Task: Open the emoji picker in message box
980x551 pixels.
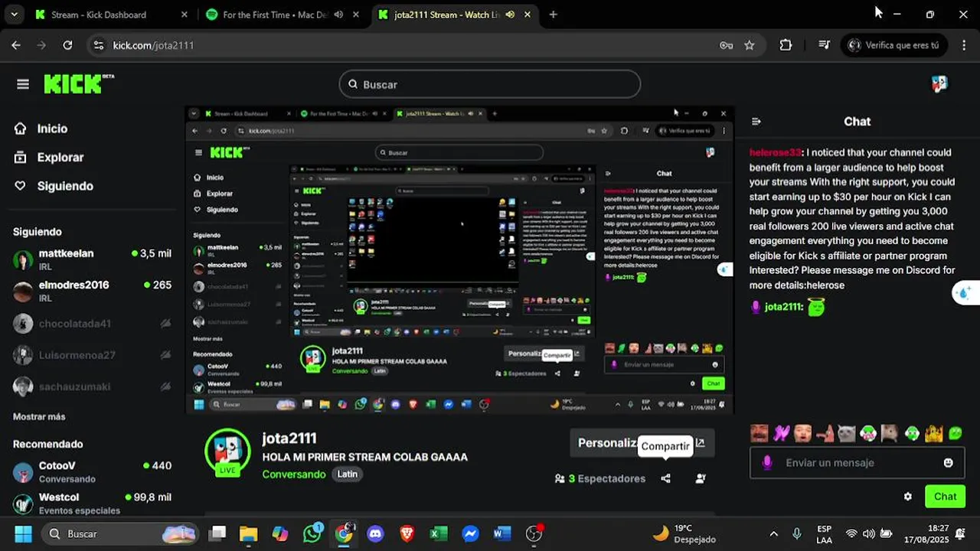Action: (x=949, y=463)
